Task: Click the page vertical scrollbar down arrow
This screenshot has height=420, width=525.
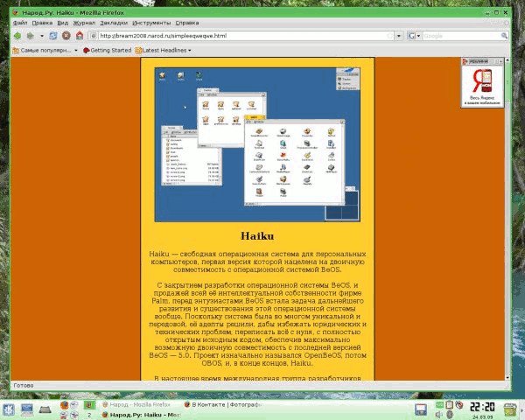Action: coord(507,377)
